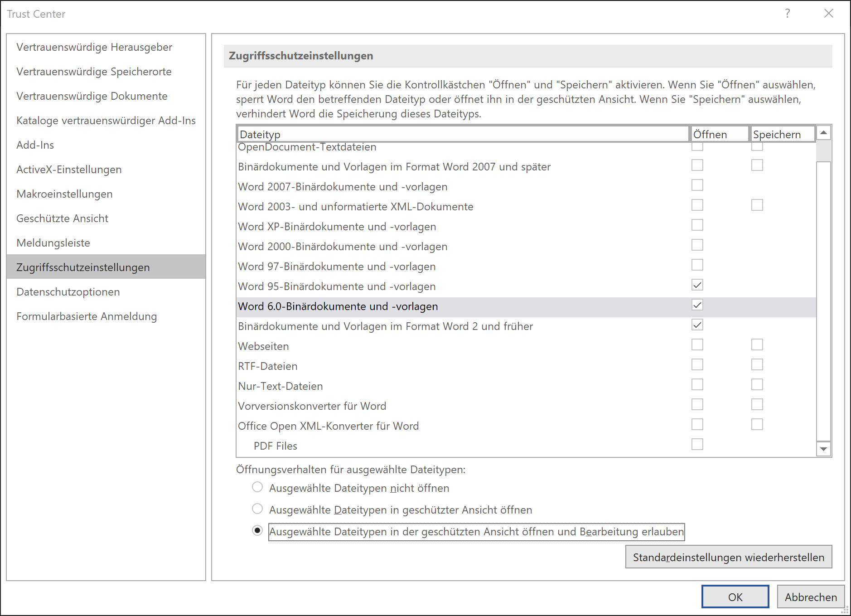Select the Word 2000-Binärdokumente row
This screenshot has height=616, width=851.
tap(342, 246)
